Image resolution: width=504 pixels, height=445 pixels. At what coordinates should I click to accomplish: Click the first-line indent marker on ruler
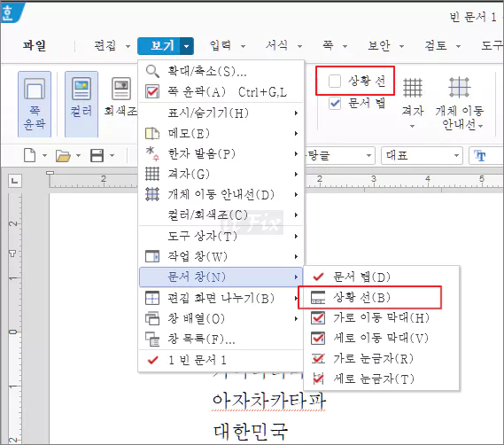50,173
